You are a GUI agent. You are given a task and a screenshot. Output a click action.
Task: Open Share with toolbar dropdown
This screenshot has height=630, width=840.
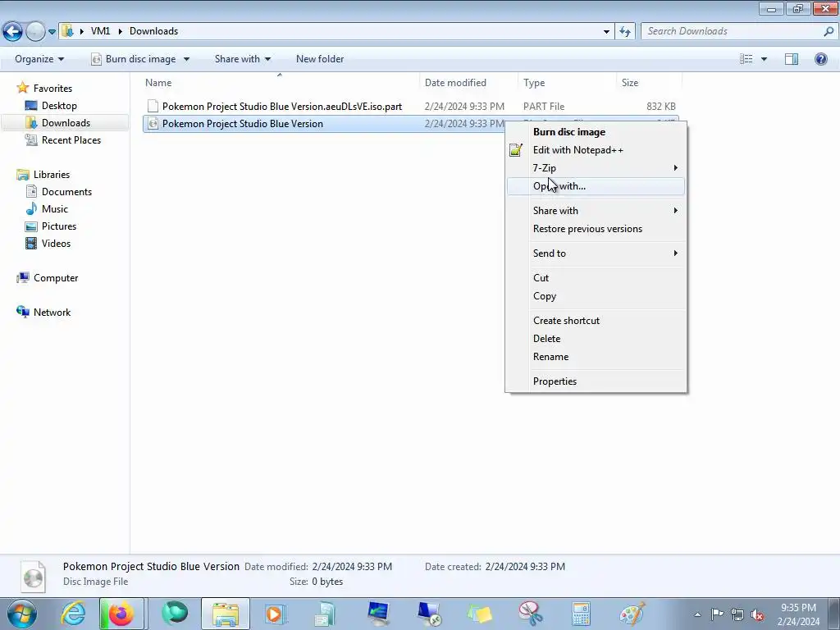tap(243, 59)
